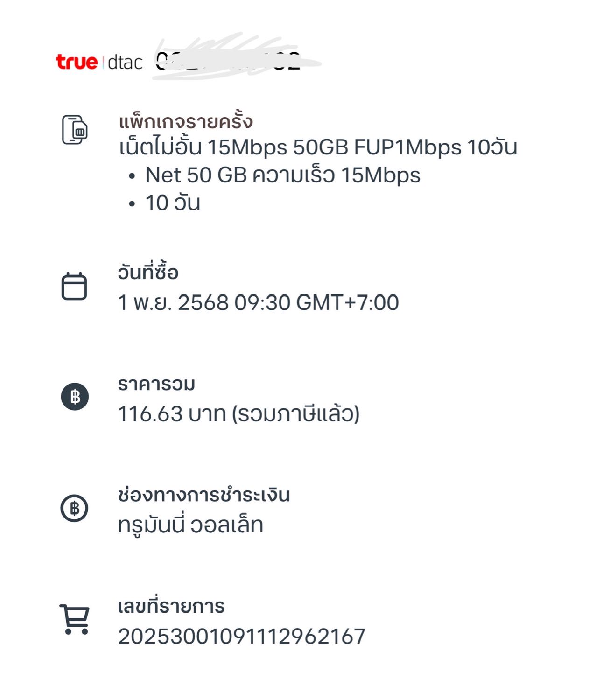Tap the shopping cart transaction icon
603x700 pixels.
point(75,619)
